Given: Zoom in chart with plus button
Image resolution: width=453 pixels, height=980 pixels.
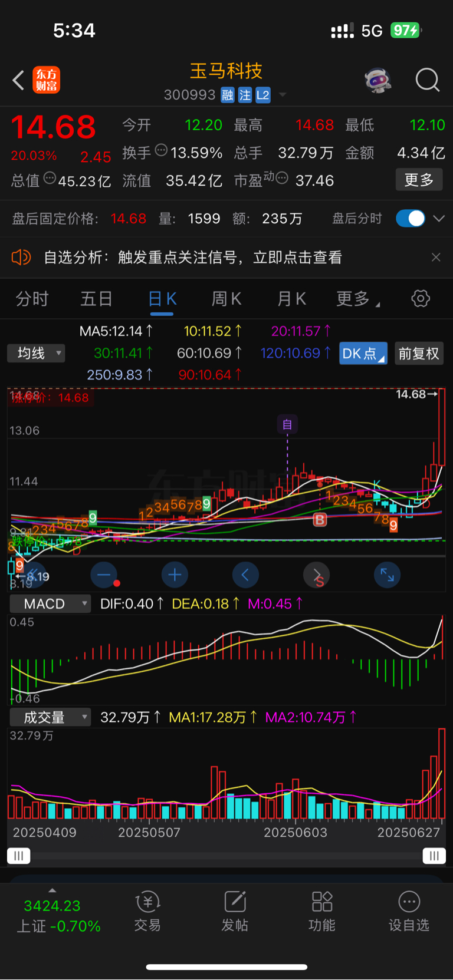Looking at the screenshot, I should 175,575.
